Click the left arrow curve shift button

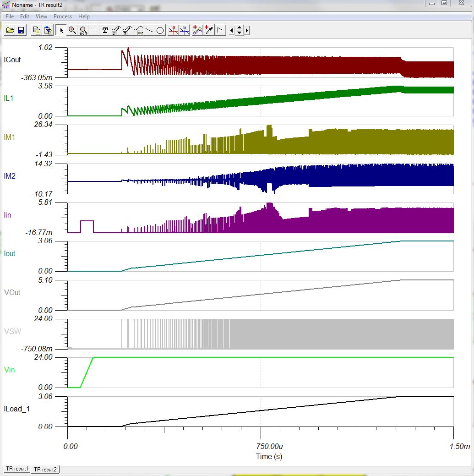click(x=231, y=31)
